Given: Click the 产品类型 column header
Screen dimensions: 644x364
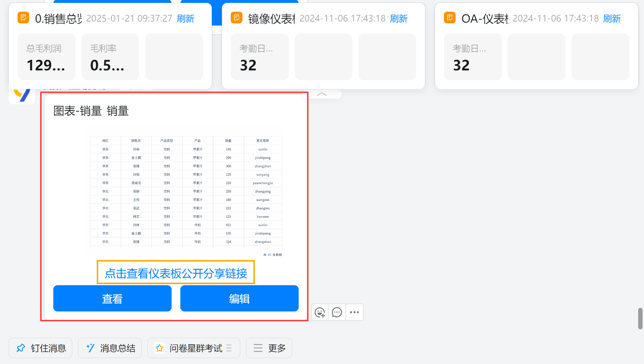Looking at the screenshot, I should click(167, 141).
